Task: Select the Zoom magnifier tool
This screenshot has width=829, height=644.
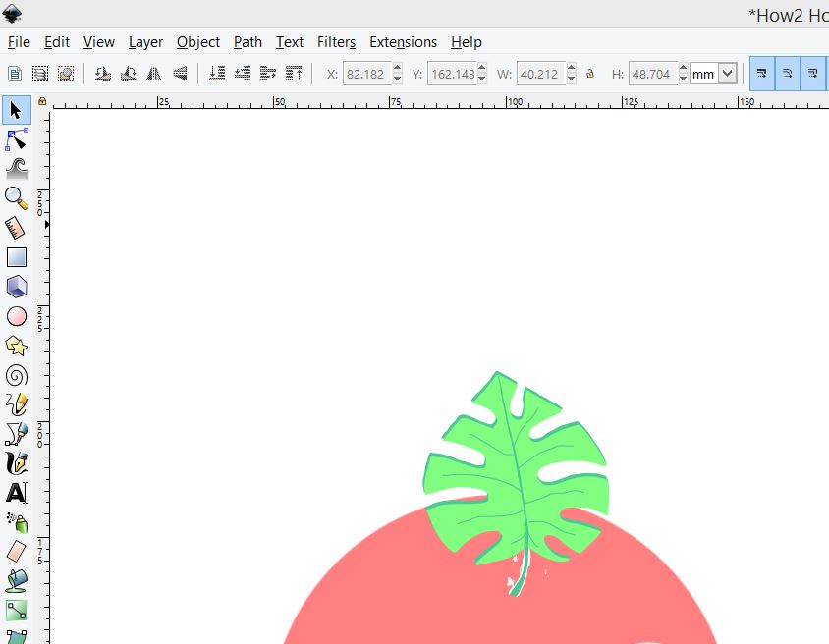Action: pyautogui.click(x=16, y=198)
